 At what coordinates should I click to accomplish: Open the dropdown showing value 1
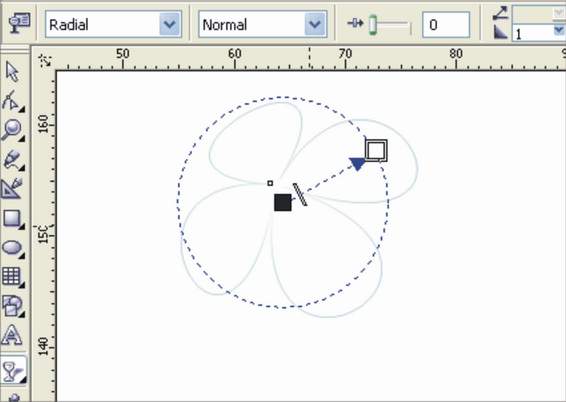[559, 31]
